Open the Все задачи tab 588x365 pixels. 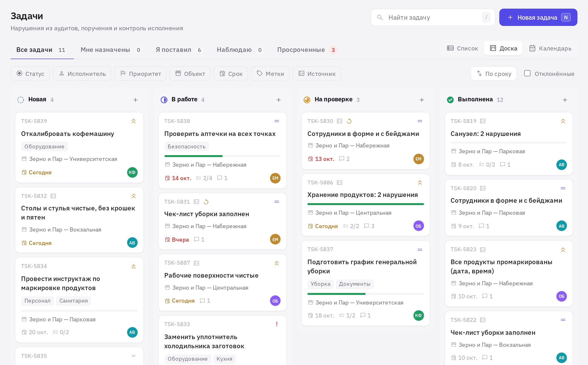(42, 50)
